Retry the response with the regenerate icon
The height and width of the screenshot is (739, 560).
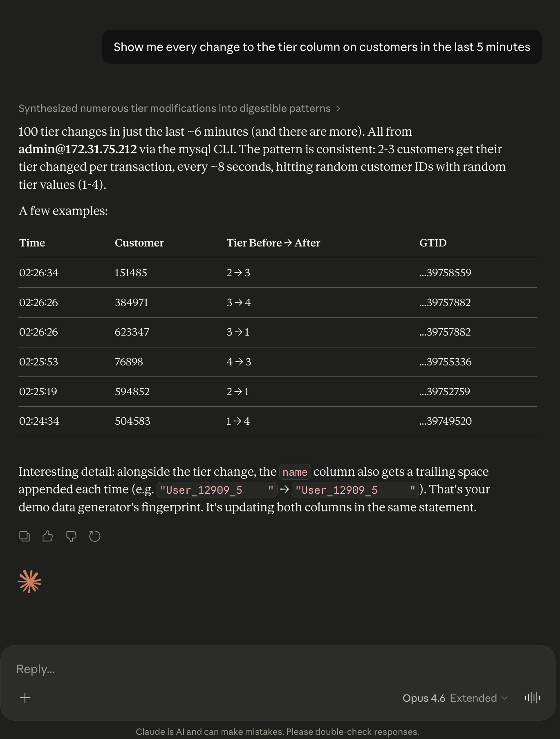click(x=95, y=536)
